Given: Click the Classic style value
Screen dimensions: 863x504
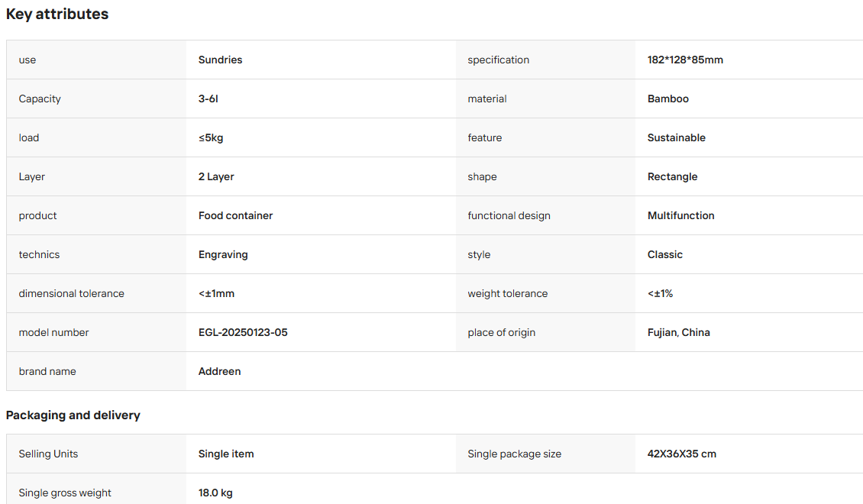Looking at the screenshot, I should (665, 255).
